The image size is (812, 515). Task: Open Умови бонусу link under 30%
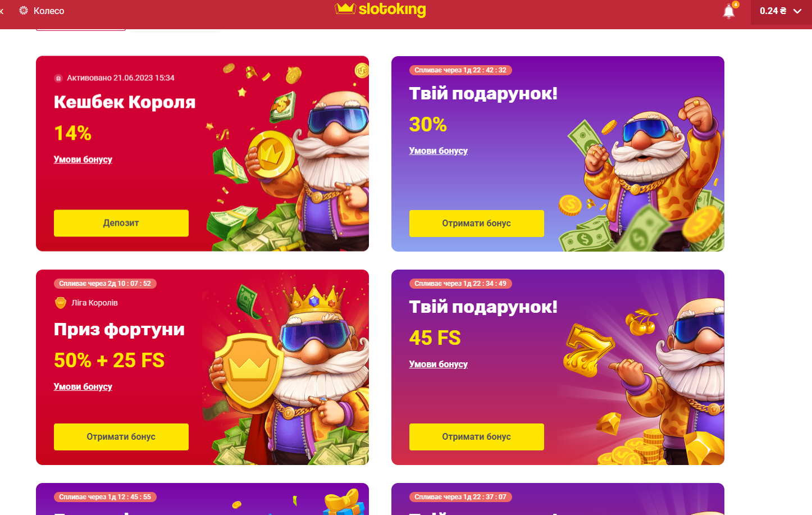(439, 151)
